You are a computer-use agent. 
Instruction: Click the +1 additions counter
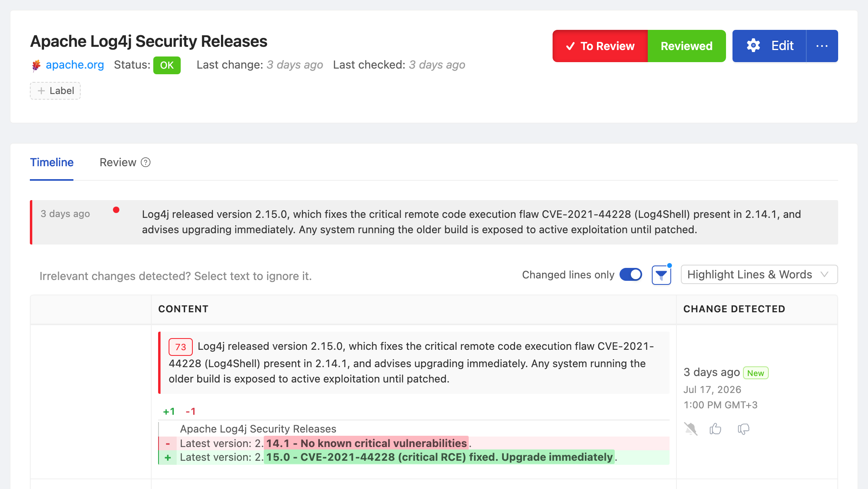tap(169, 412)
